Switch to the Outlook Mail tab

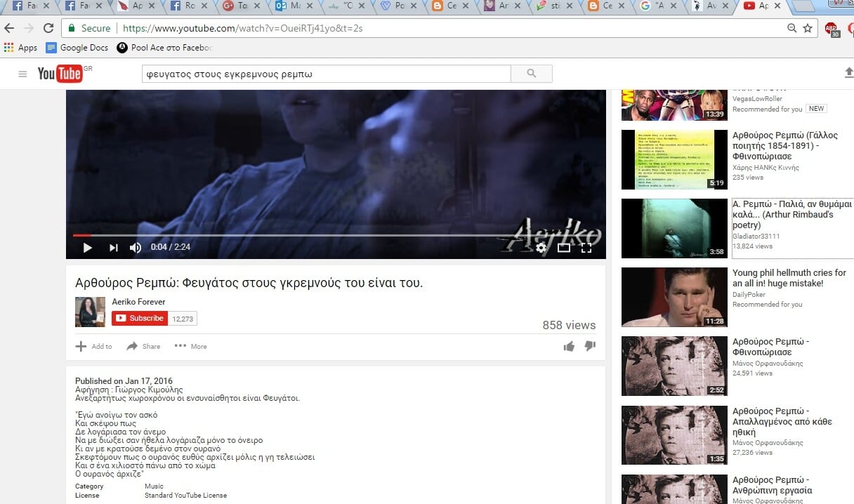pos(294,6)
